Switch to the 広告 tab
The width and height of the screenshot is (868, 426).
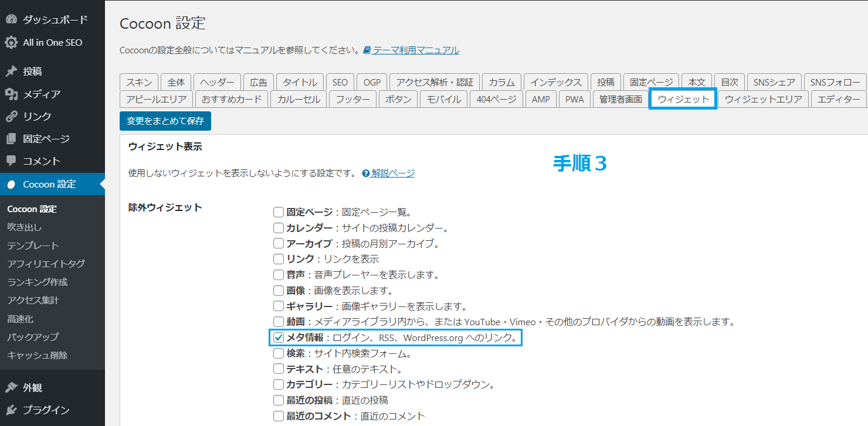point(259,82)
